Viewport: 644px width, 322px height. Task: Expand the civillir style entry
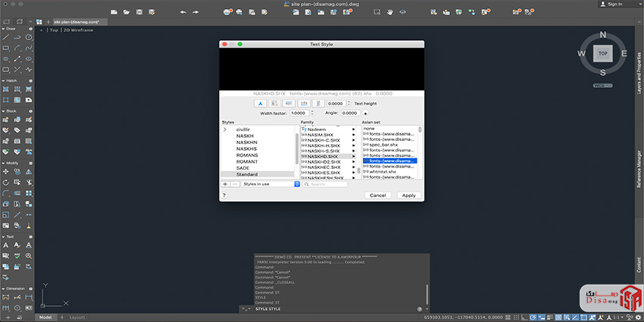pyautogui.click(x=225, y=130)
